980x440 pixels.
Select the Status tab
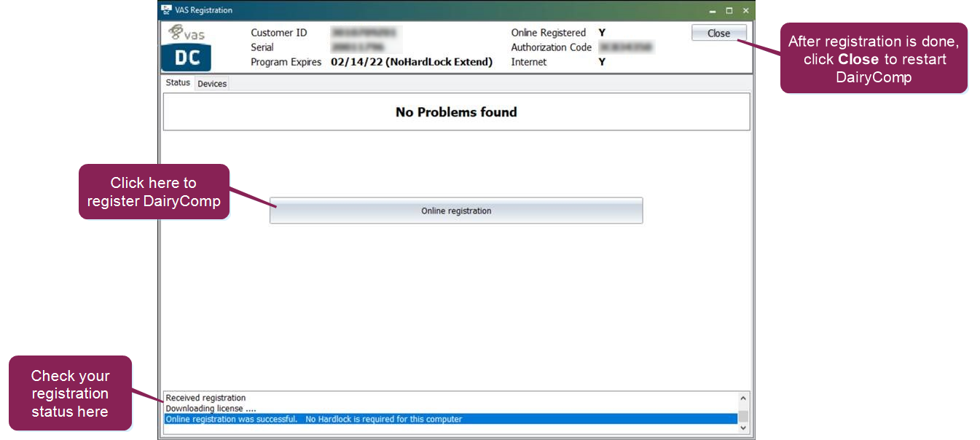[x=178, y=83]
